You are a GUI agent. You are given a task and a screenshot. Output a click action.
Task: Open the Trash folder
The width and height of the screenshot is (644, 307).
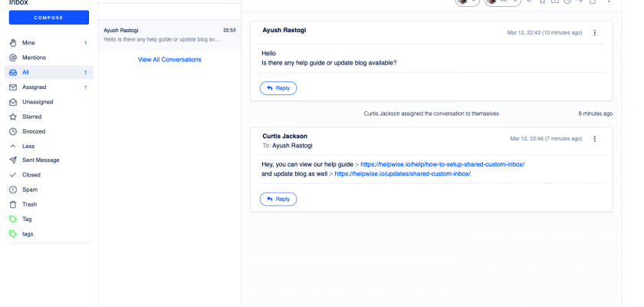[29, 204]
